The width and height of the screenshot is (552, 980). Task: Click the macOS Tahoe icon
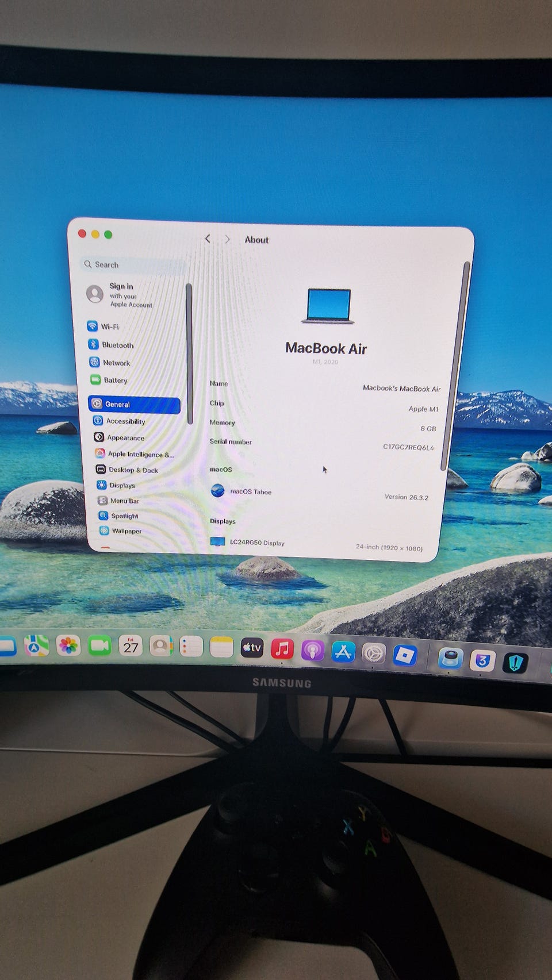(x=217, y=491)
